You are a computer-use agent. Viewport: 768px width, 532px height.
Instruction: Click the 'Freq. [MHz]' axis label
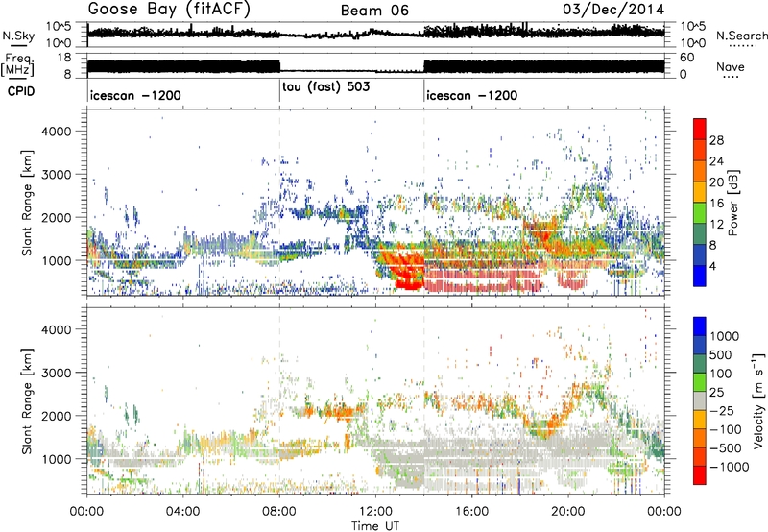coord(17,64)
